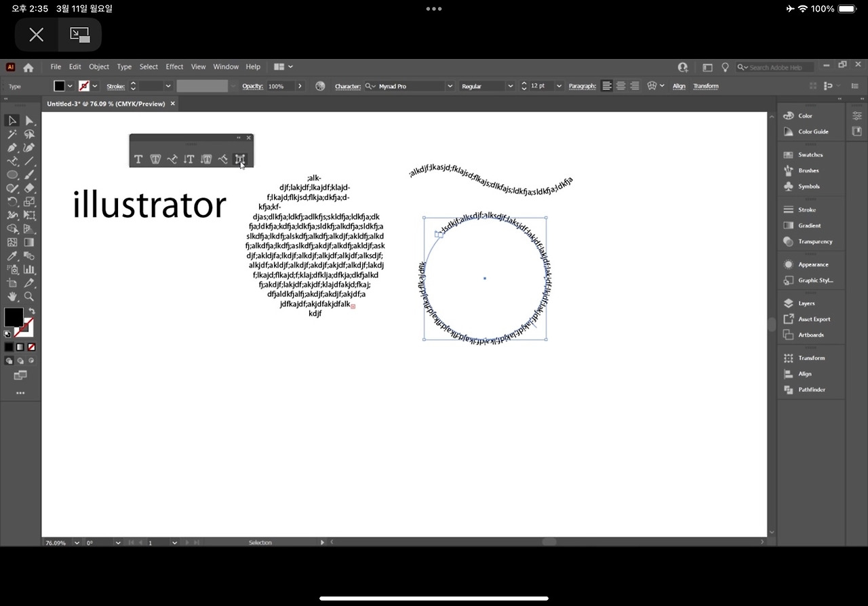
Task: Pick the Vertical Type tool
Action: tap(189, 159)
